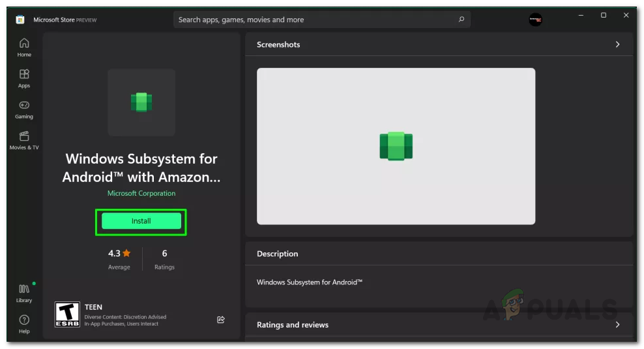The height and width of the screenshot is (349, 644).
Task: Click the Microsoft Store logo icon
Action: pos(20,20)
